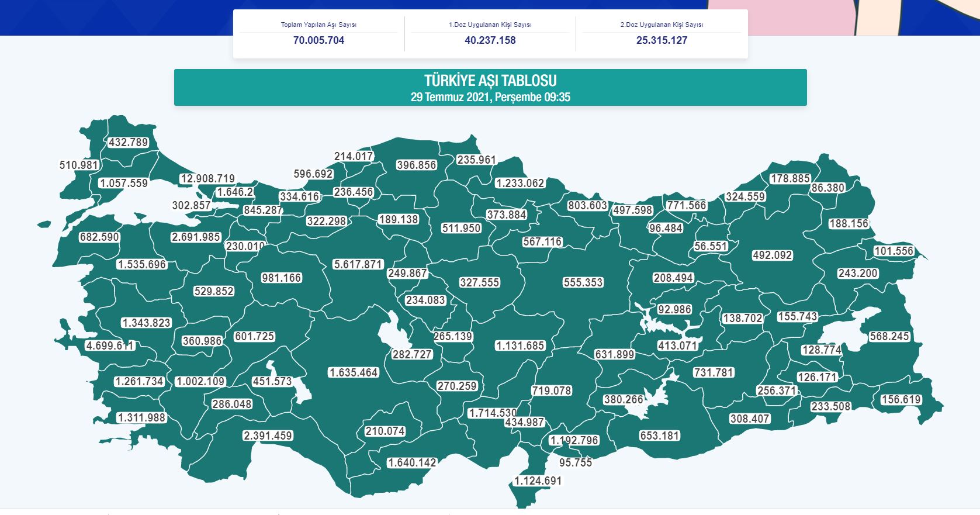Viewport: 980px width, 515px height.
Task: Select the province labeled 322.298
Action: coord(327,221)
